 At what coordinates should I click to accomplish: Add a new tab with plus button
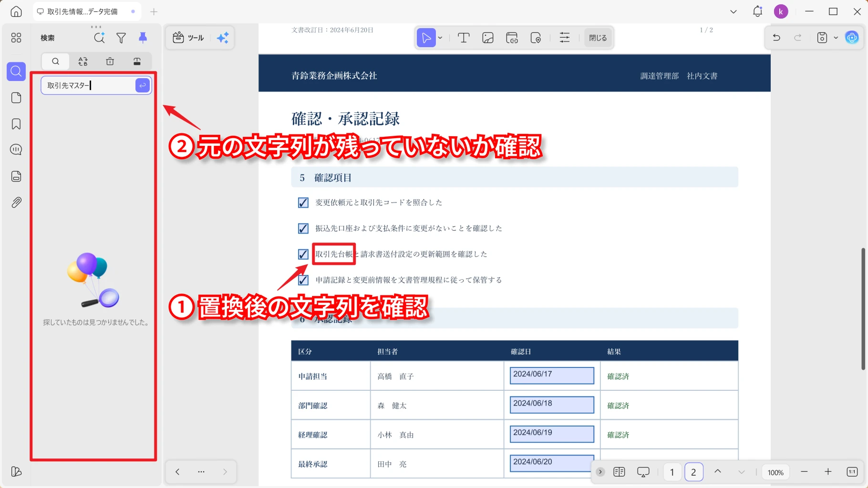(x=154, y=11)
